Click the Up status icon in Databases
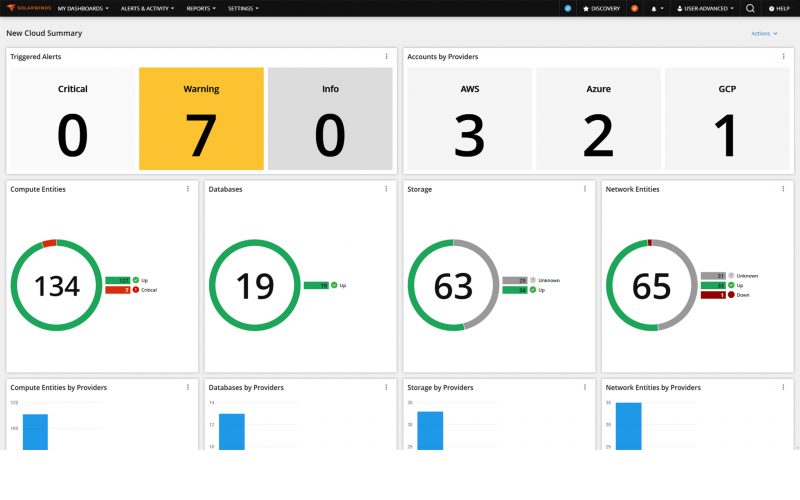Screen dimensions: 800x500 coord(334,285)
